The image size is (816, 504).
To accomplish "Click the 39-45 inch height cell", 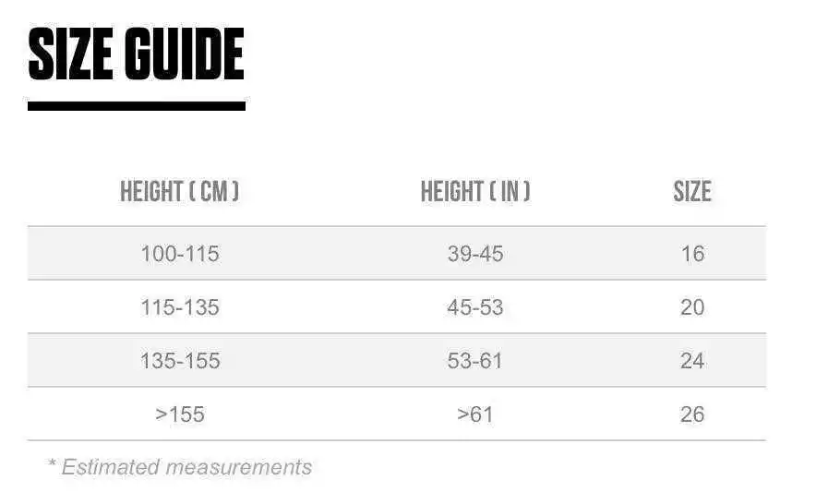I will 475,254.
